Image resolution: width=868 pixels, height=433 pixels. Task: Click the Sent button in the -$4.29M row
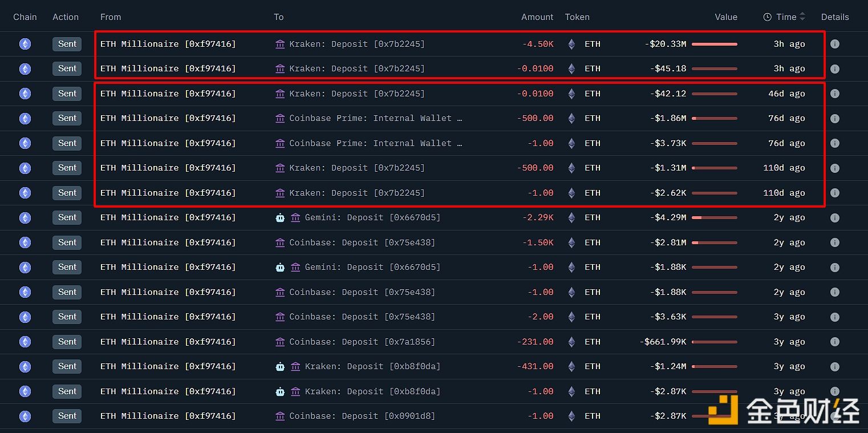[67, 217]
